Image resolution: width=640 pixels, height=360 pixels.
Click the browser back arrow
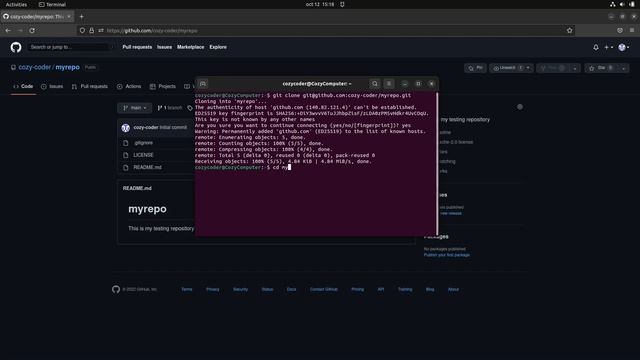(x=8, y=30)
